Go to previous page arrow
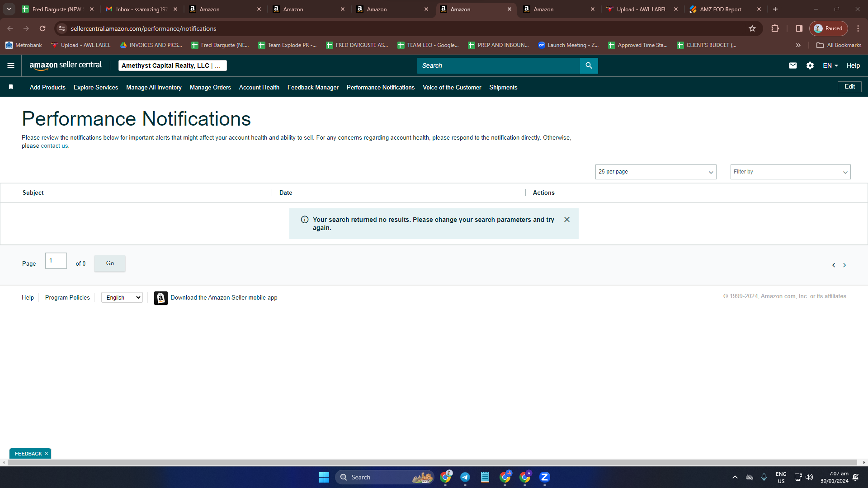The height and width of the screenshot is (488, 868). point(833,265)
